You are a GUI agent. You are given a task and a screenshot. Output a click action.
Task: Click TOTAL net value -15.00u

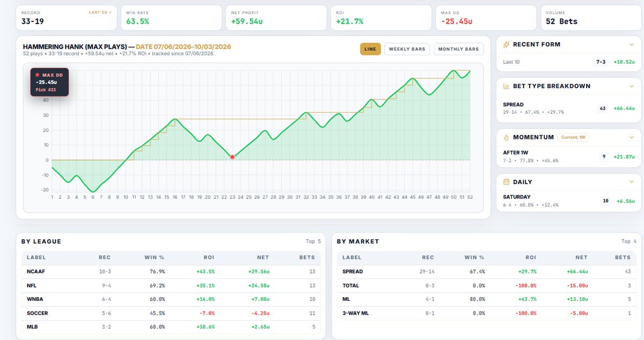(x=577, y=286)
